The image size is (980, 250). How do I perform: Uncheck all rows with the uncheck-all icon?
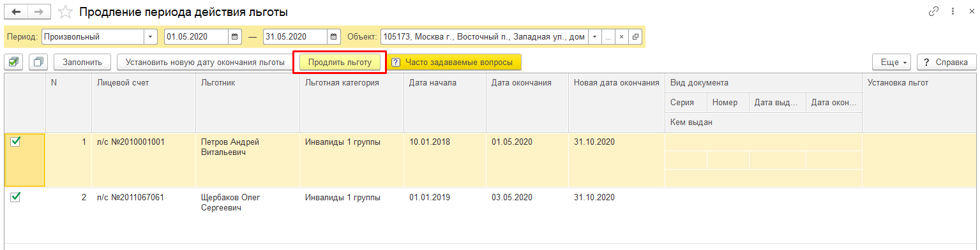39,62
